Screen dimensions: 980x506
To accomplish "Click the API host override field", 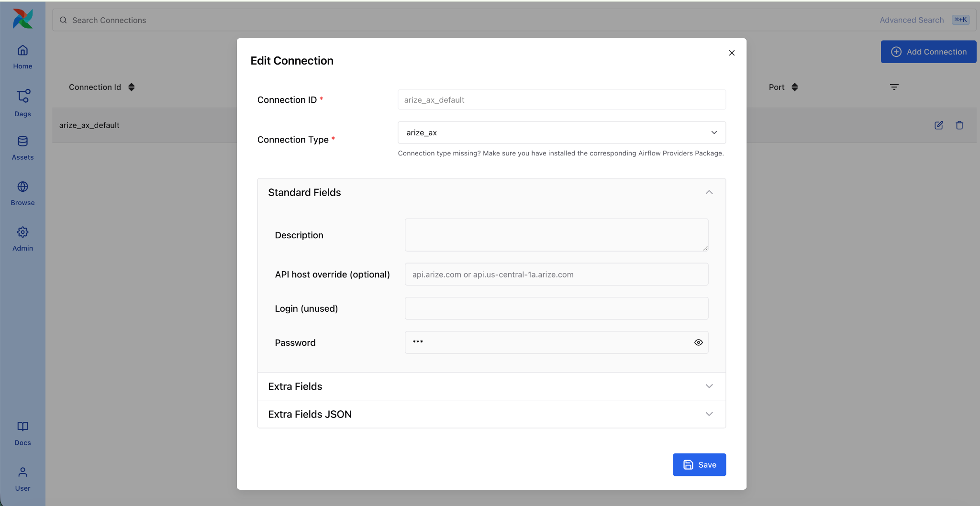I will click(x=557, y=275).
